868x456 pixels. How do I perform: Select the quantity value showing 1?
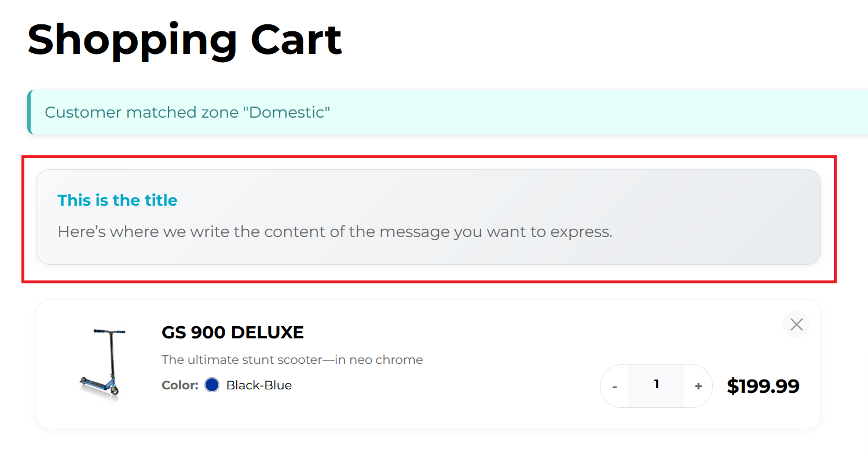[x=655, y=385]
